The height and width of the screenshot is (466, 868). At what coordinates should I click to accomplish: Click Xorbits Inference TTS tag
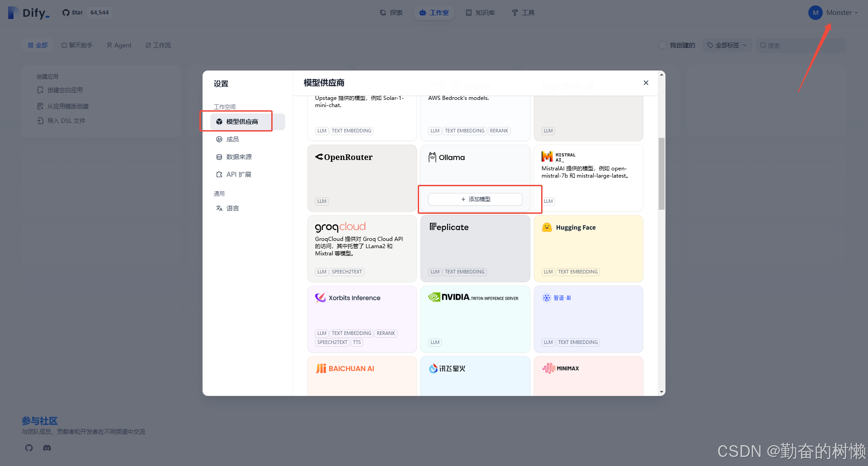pyautogui.click(x=357, y=342)
